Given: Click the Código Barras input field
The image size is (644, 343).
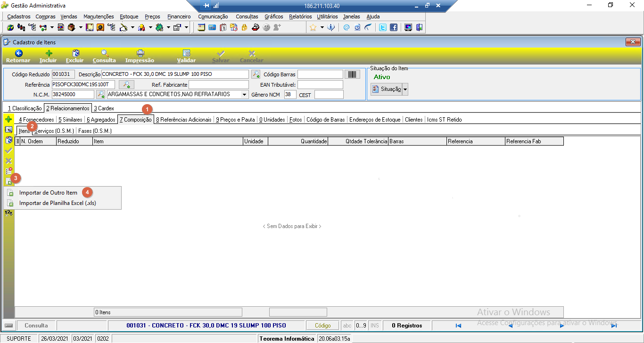Looking at the screenshot, I should coord(320,74).
